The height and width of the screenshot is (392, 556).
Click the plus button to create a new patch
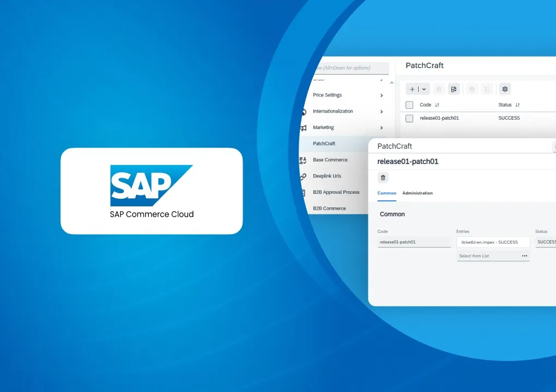coord(413,89)
